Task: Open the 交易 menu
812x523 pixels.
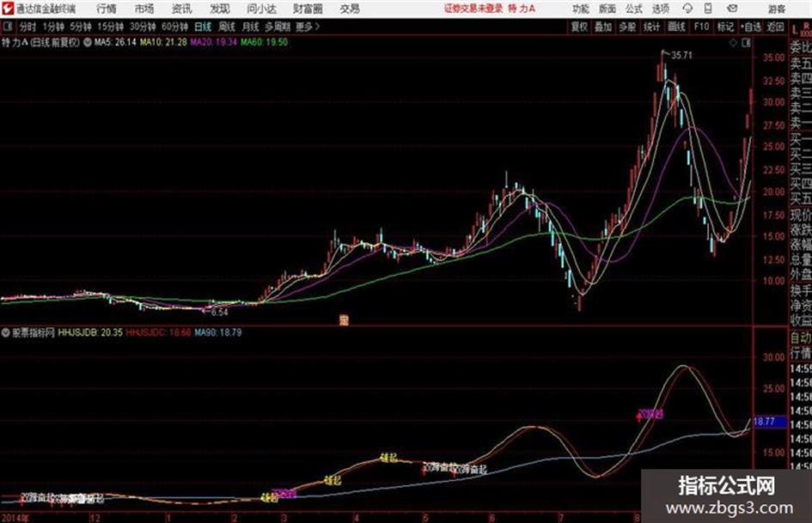Action: (350, 9)
